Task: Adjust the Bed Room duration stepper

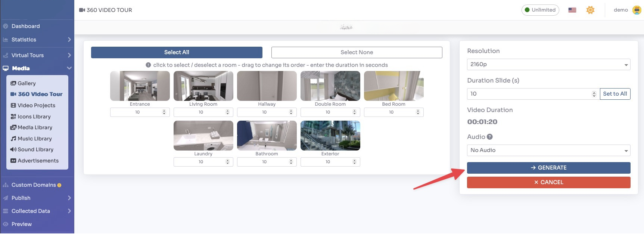Action: [418, 112]
